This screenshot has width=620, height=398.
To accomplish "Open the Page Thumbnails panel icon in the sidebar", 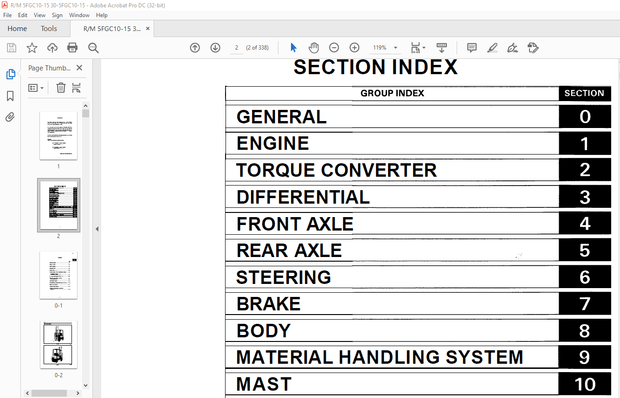I will click(10, 74).
